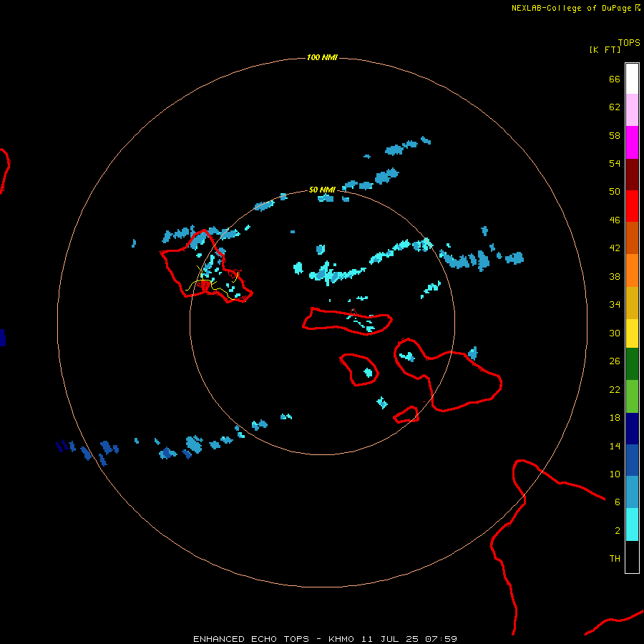Click the legend value 10

click(x=615, y=474)
